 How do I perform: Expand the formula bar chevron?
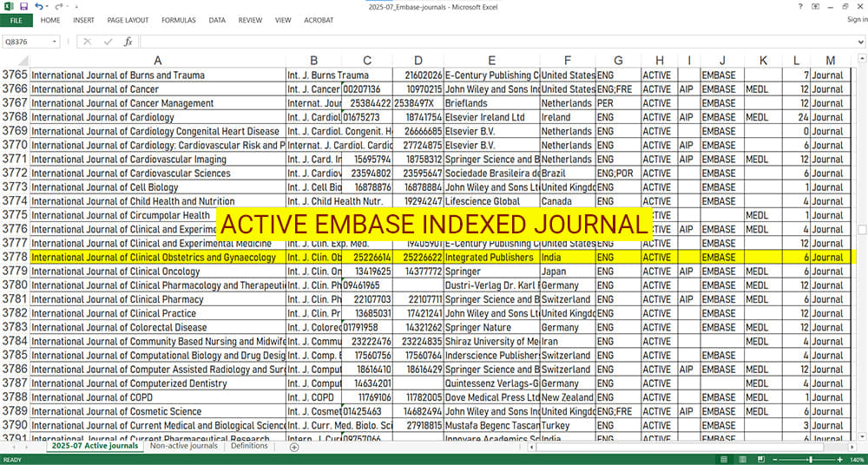[861, 42]
